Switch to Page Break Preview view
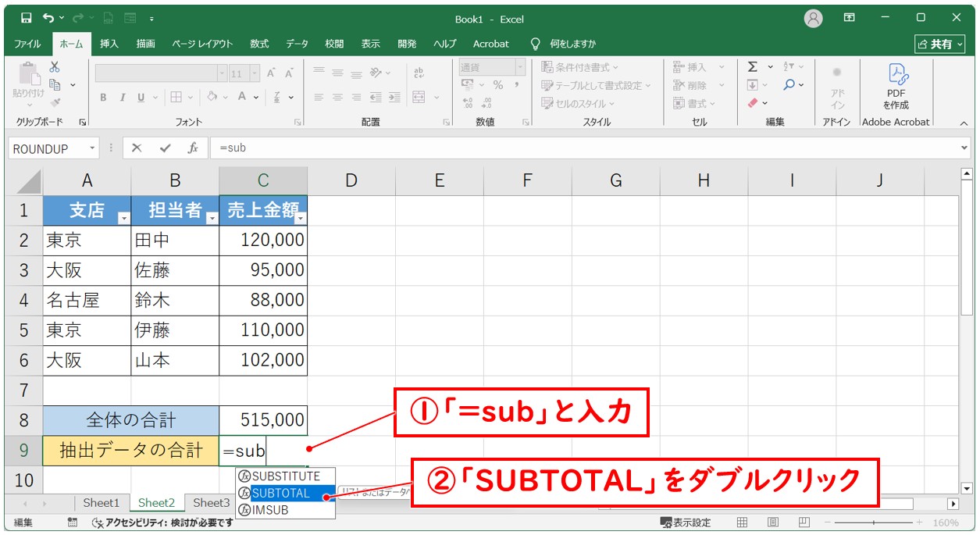The width and height of the screenshot is (980, 535). [803, 523]
